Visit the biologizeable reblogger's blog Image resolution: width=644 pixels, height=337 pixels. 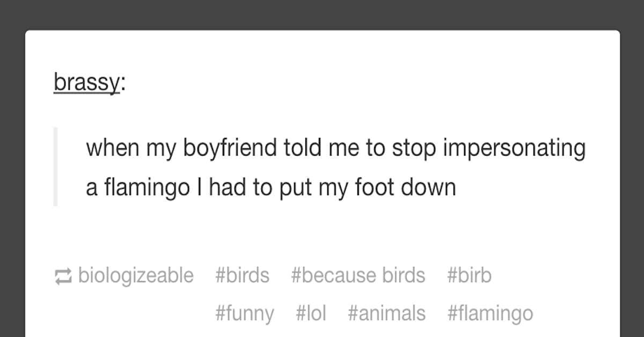click(136, 275)
